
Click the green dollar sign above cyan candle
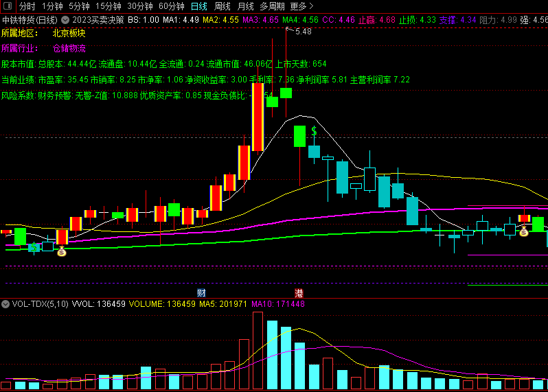(314, 131)
